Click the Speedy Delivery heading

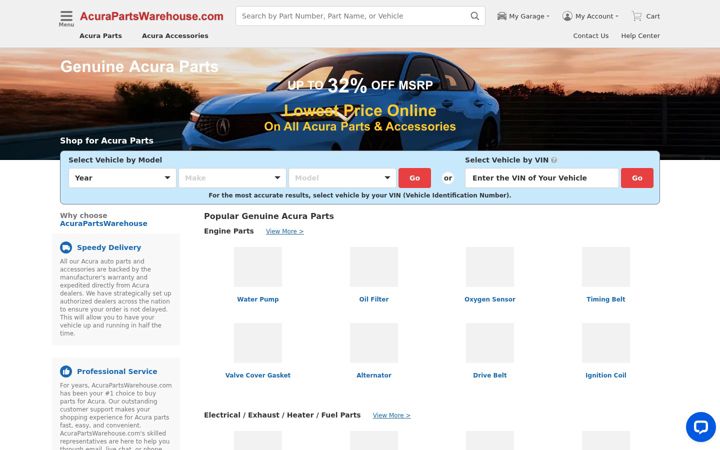click(x=109, y=248)
